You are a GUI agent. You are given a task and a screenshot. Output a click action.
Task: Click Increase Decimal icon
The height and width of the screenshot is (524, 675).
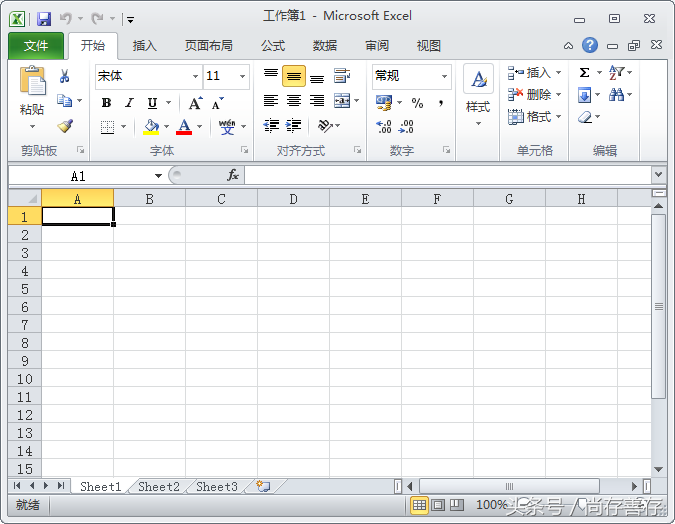pos(384,127)
